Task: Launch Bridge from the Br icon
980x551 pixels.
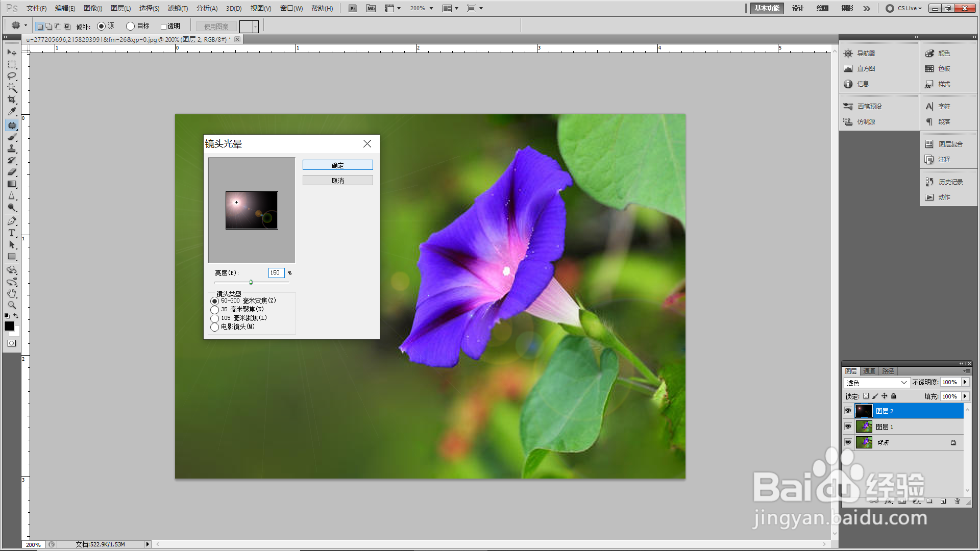Action: [x=353, y=8]
